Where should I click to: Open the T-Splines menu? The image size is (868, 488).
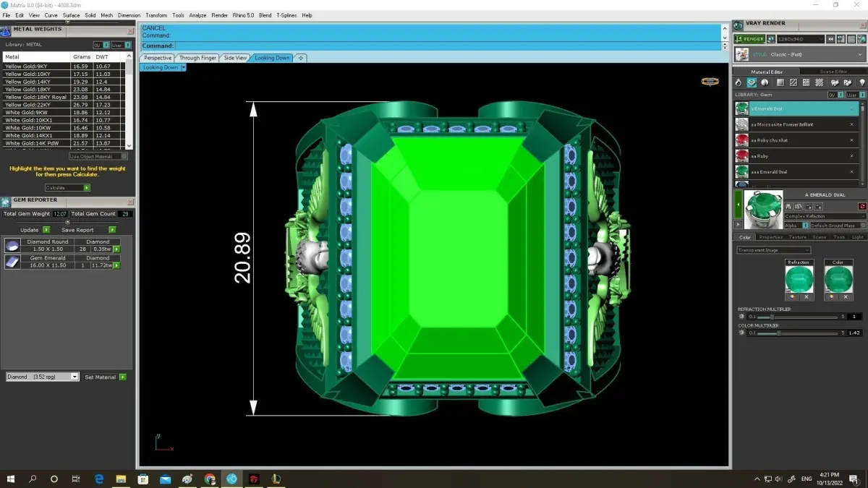(286, 15)
